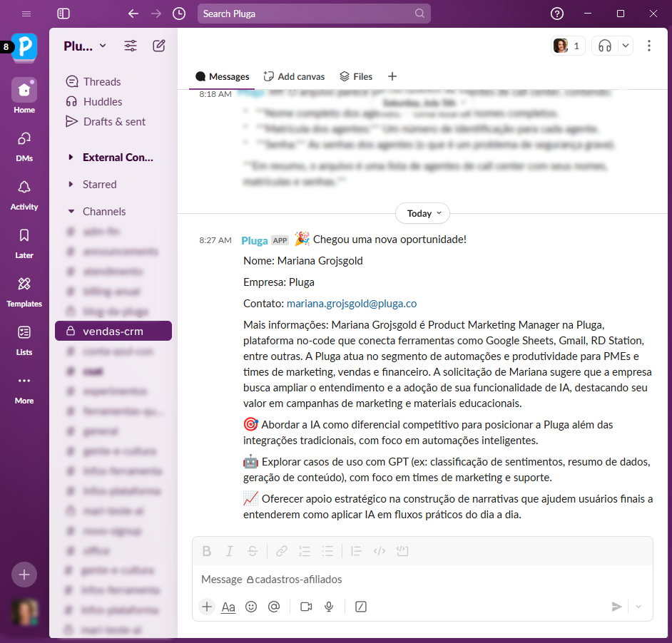Switch to the Files tab
The height and width of the screenshot is (643, 672).
[356, 77]
